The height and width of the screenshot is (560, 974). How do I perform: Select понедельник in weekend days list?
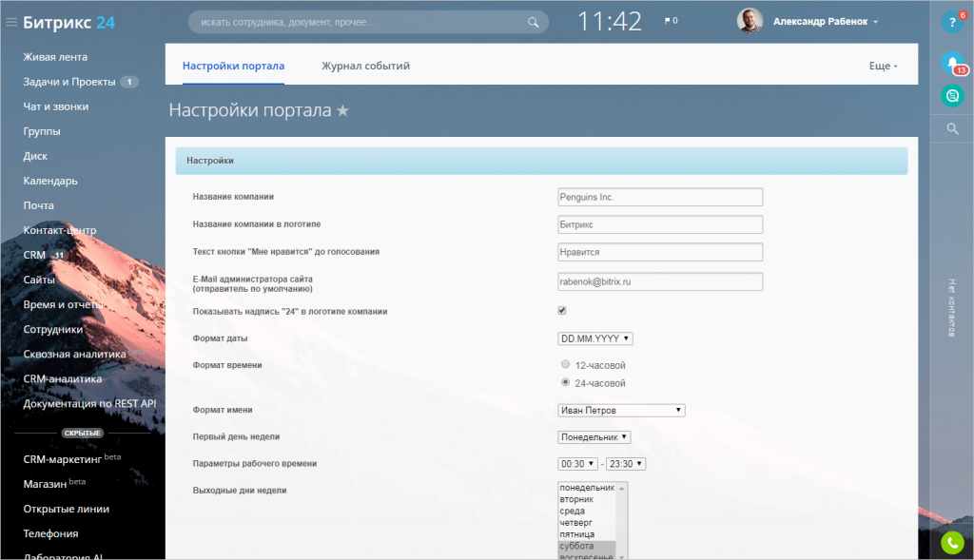pyautogui.click(x=587, y=488)
